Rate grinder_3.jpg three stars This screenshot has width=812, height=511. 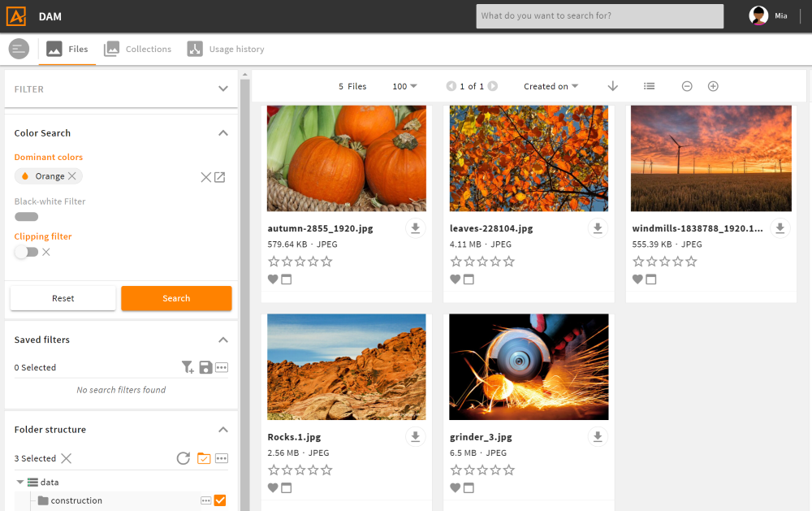pyautogui.click(x=482, y=470)
